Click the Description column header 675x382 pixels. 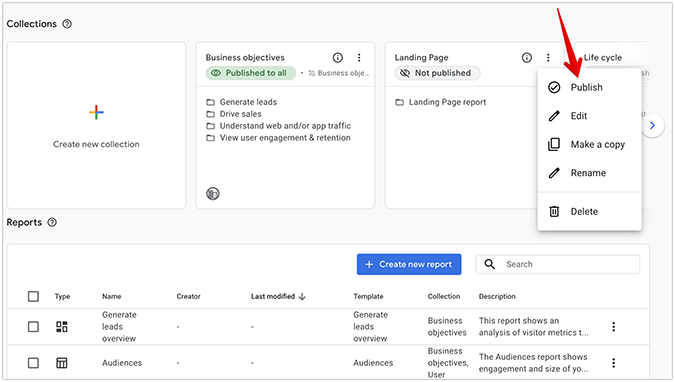point(497,297)
